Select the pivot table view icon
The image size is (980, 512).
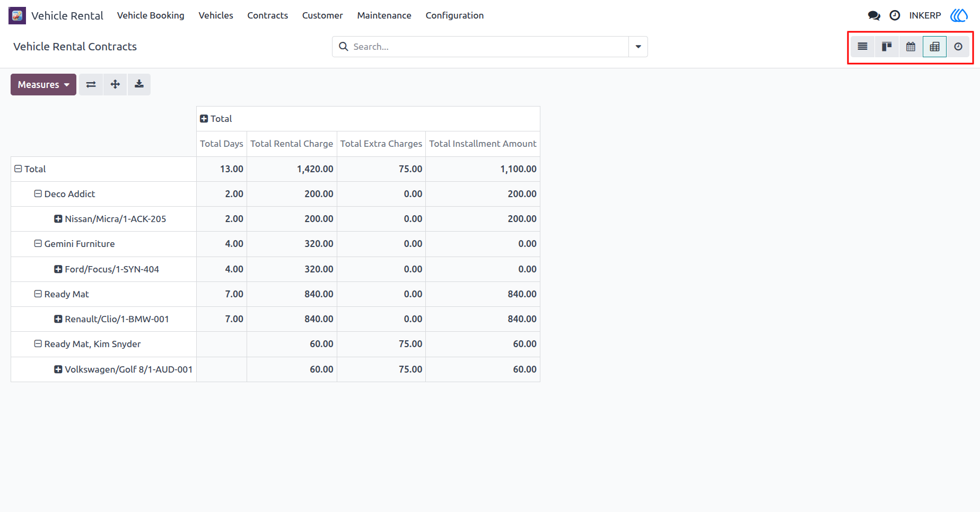pos(934,47)
